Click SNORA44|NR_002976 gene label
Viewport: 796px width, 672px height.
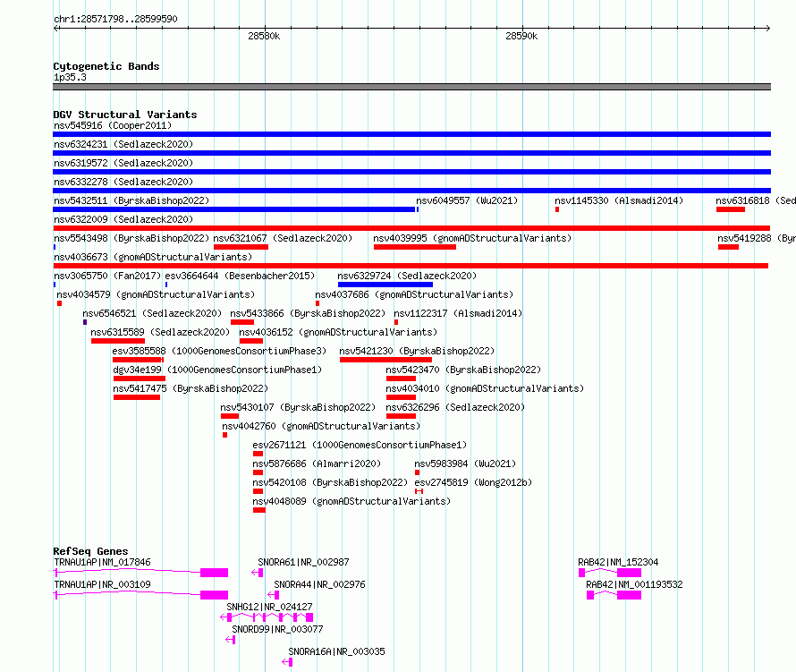320,584
